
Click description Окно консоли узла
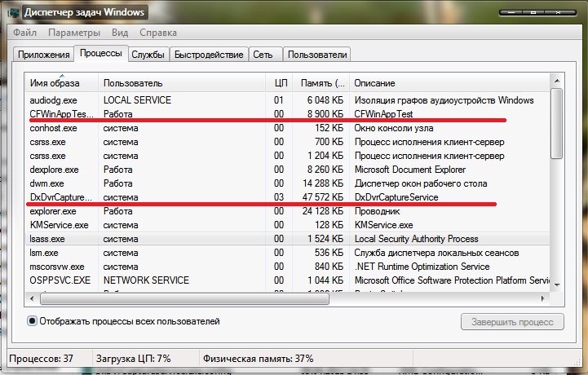(x=394, y=128)
